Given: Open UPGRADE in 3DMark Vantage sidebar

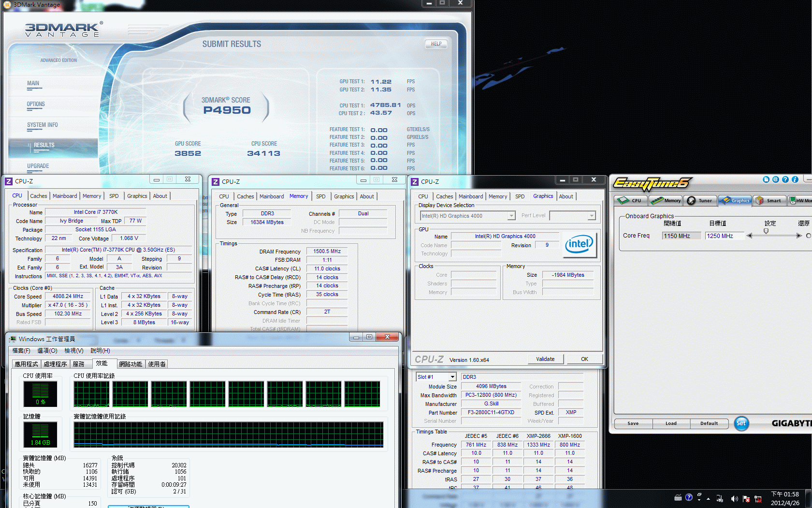Looking at the screenshot, I should pos(38,166).
